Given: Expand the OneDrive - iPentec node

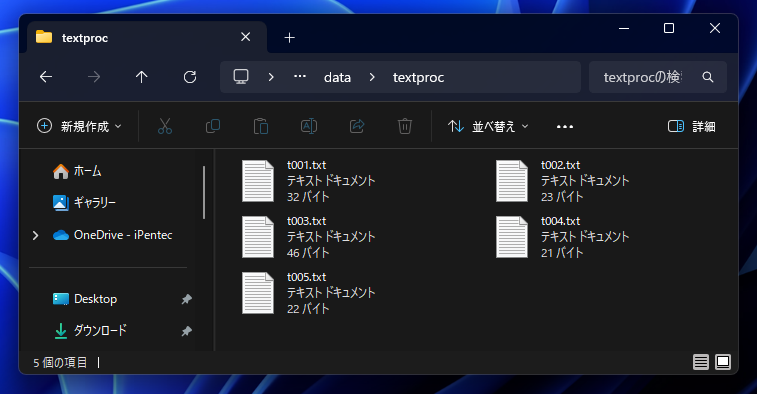Looking at the screenshot, I should tap(35, 235).
